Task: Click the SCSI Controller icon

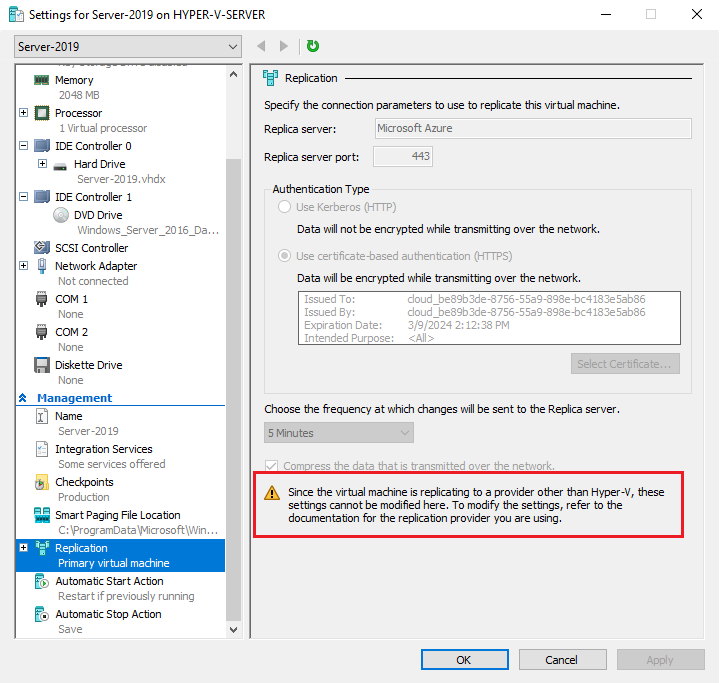Action: tap(42, 247)
